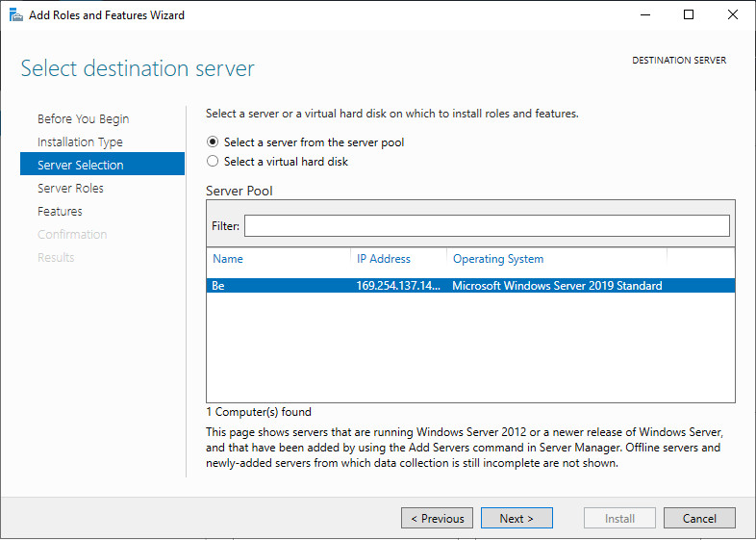Open the Installation Type step

point(80,142)
